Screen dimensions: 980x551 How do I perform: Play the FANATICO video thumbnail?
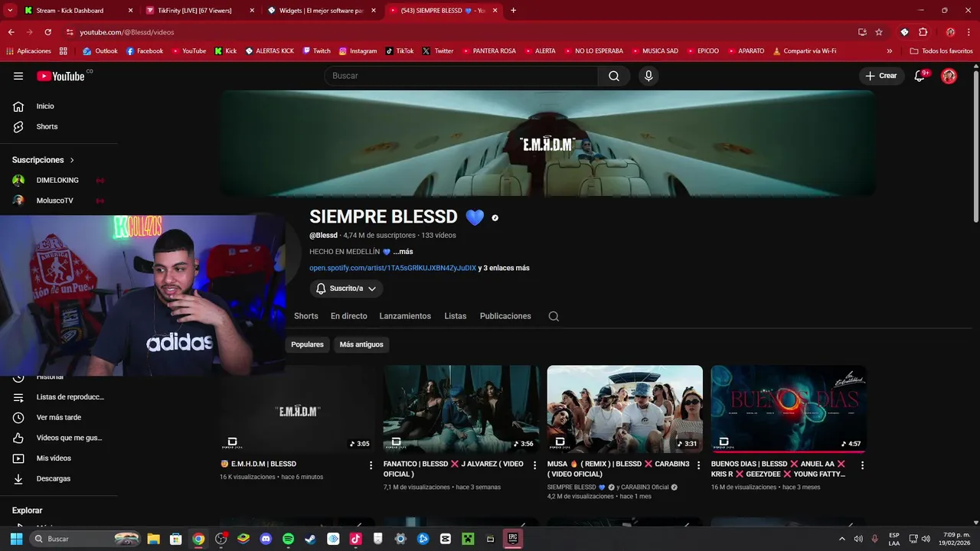point(461,409)
